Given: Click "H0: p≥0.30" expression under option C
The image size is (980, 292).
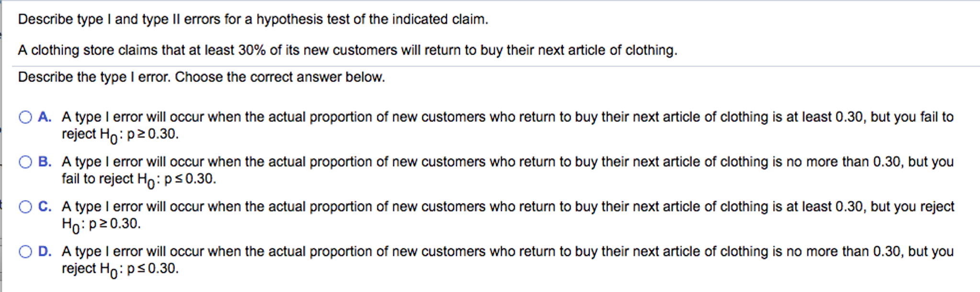Looking at the screenshot, I should click(101, 225).
